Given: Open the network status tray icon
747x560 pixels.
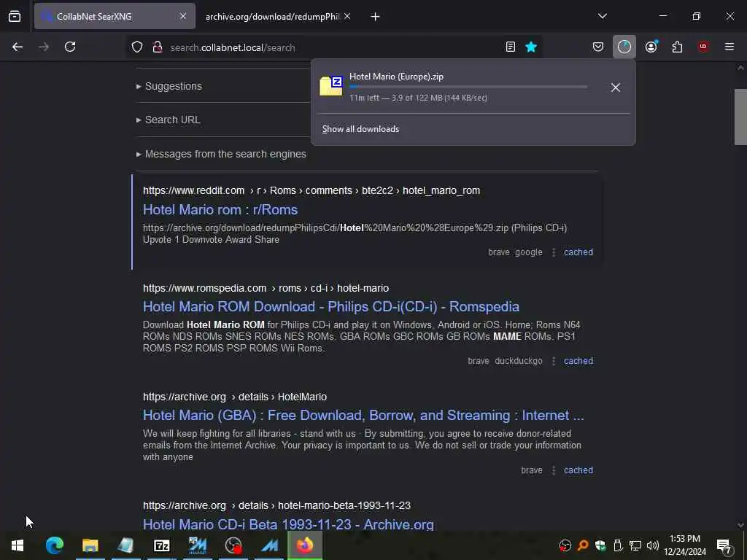Looking at the screenshot, I should click(635, 545).
